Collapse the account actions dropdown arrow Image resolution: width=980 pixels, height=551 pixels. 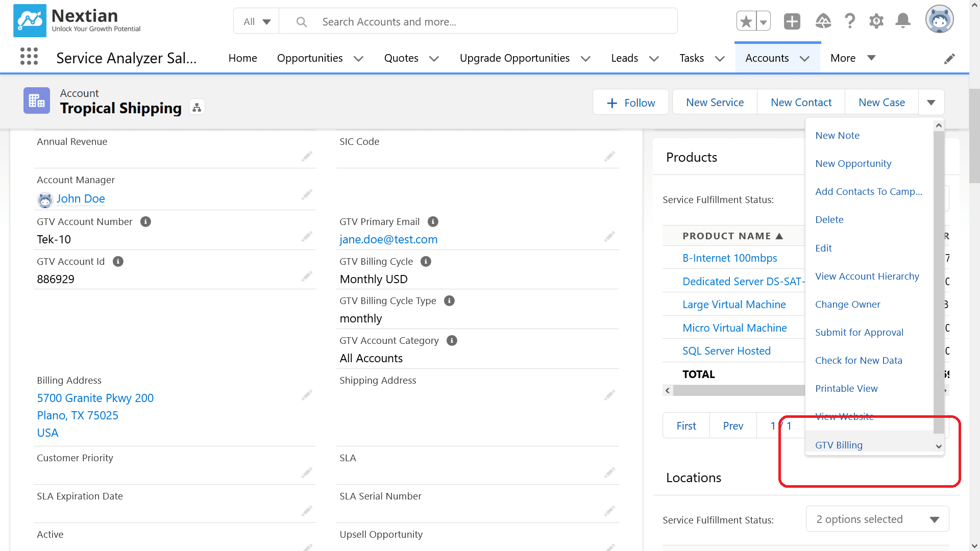[x=931, y=103]
